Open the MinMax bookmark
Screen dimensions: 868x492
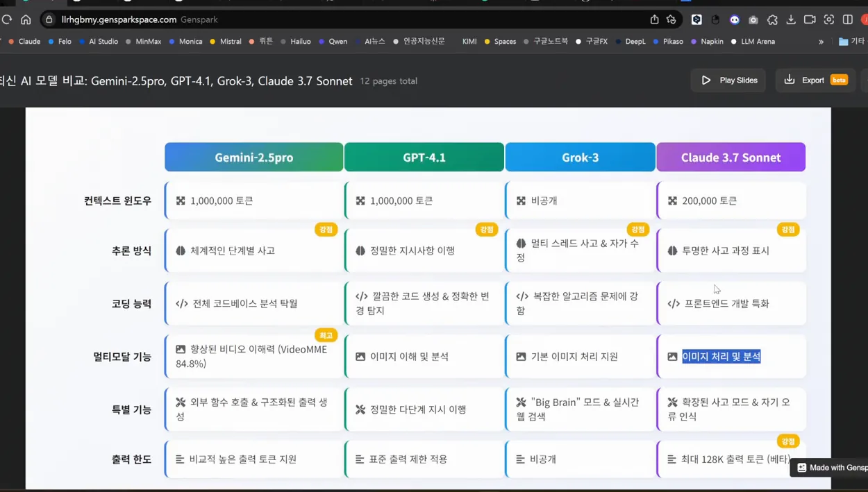[x=144, y=42]
